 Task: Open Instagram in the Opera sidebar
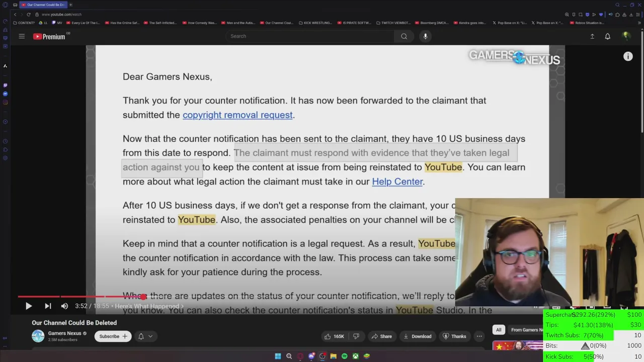(5, 103)
